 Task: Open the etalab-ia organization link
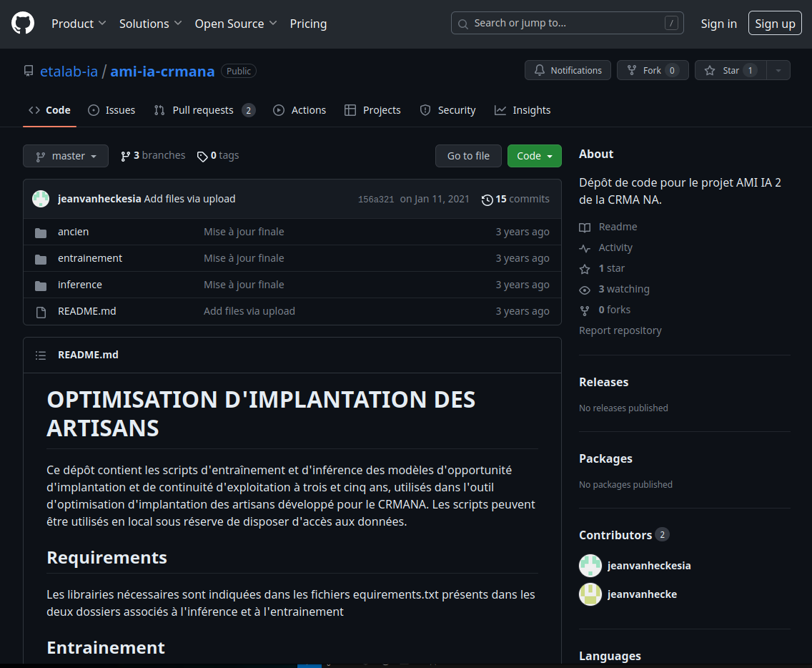(x=69, y=72)
